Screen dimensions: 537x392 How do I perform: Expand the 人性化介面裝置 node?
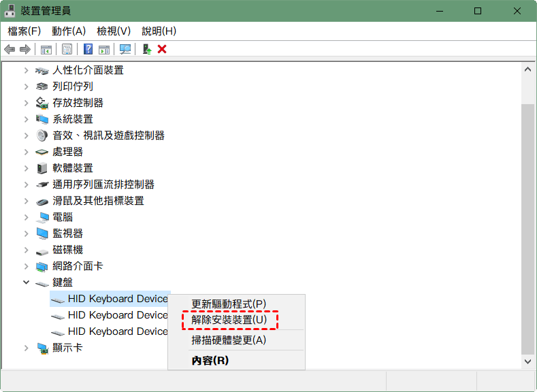[x=26, y=70]
